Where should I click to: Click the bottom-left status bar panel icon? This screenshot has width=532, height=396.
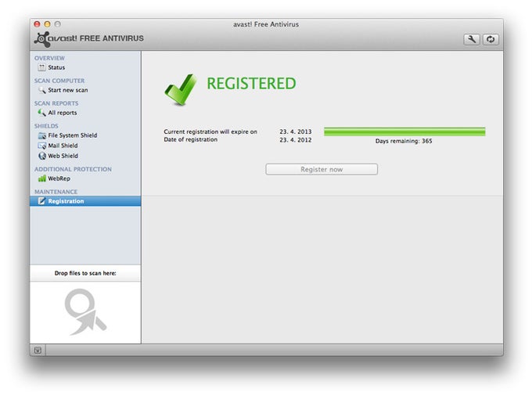tap(38, 350)
